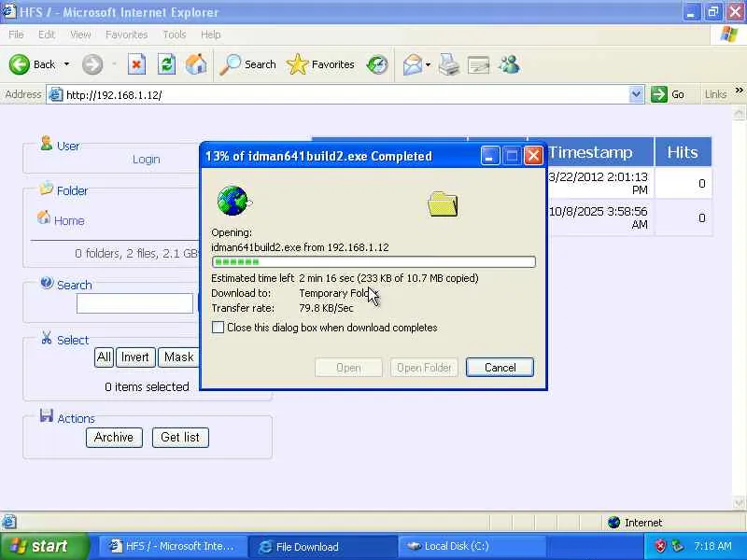The image size is (747, 560).
Task: Open the Home folder link
Action: click(69, 220)
